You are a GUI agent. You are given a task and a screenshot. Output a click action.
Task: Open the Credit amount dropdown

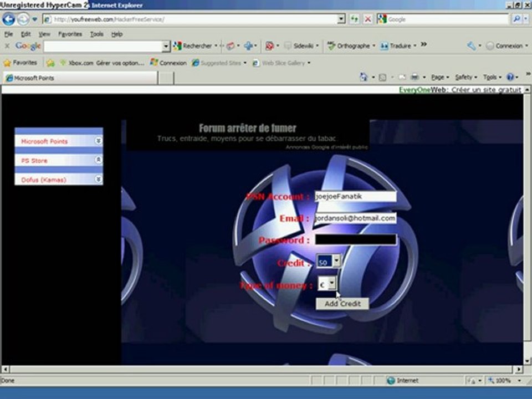[x=329, y=261]
